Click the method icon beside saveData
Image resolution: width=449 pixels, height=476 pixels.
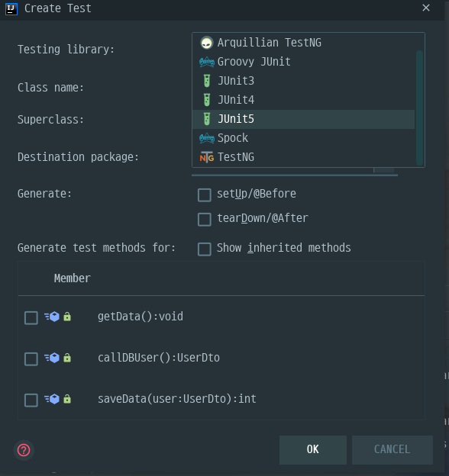(52, 399)
